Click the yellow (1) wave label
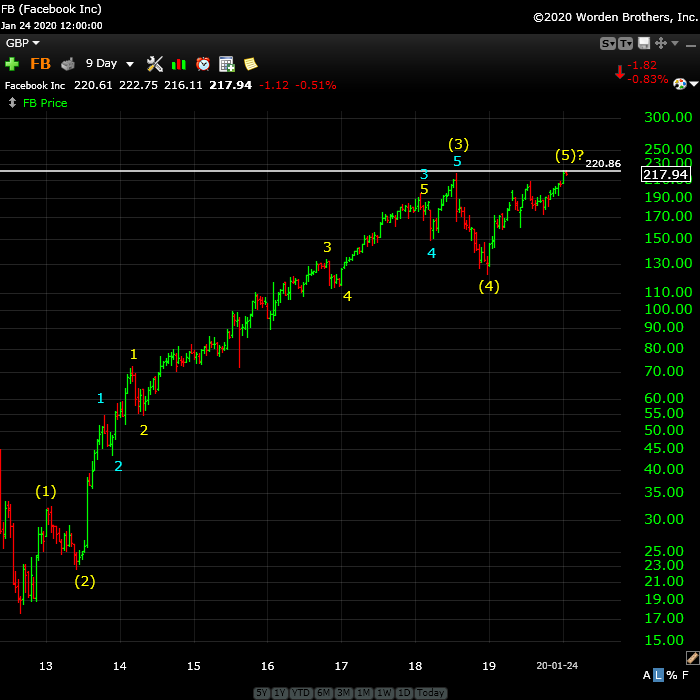 coord(46,492)
